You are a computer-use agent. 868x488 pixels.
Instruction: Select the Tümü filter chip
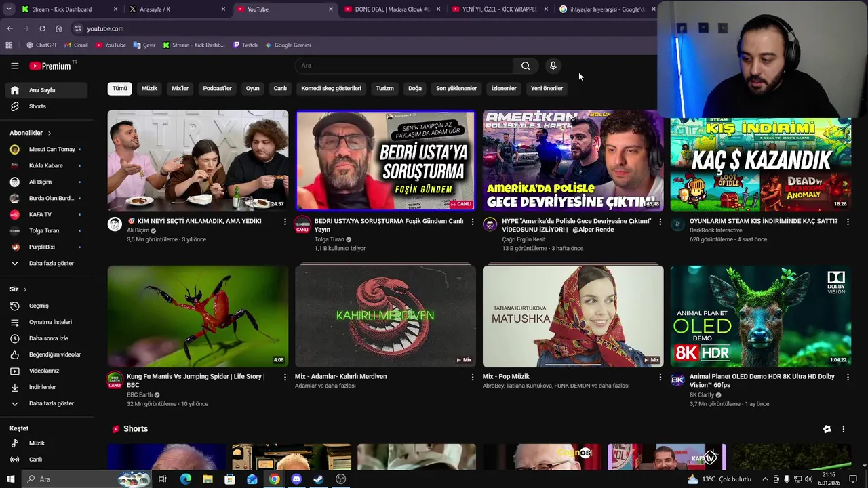119,88
